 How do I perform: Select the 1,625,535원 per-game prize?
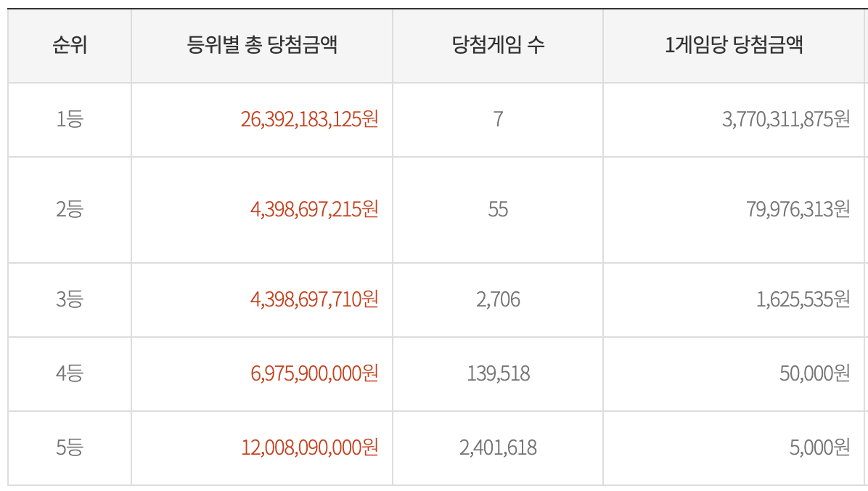pyautogui.click(x=803, y=299)
